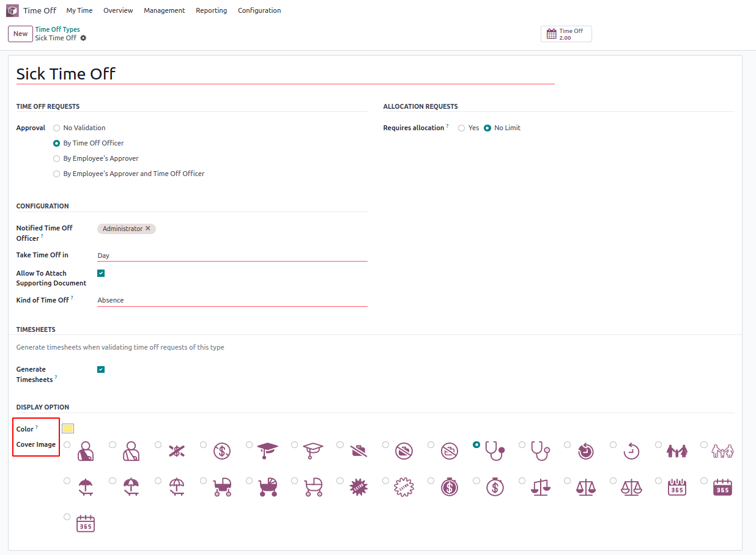
Task: Toggle the Generate Timesheets checkbox
Action: click(101, 369)
